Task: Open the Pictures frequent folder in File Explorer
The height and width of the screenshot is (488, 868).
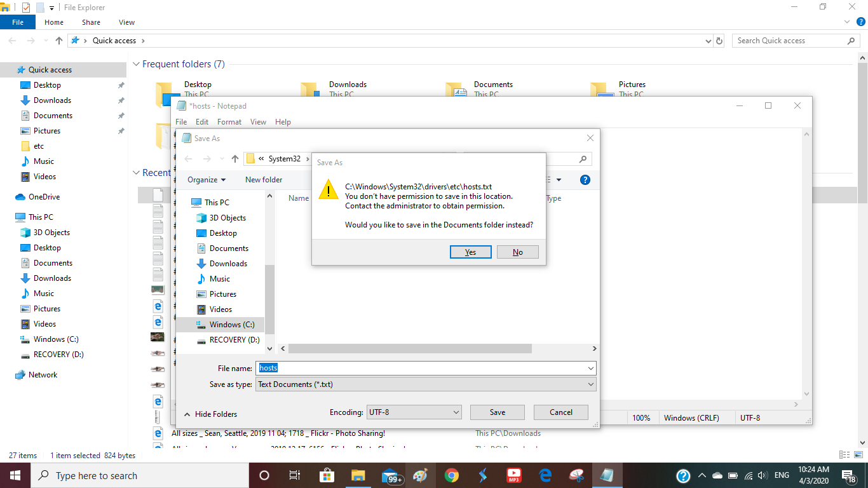Action: (x=632, y=85)
